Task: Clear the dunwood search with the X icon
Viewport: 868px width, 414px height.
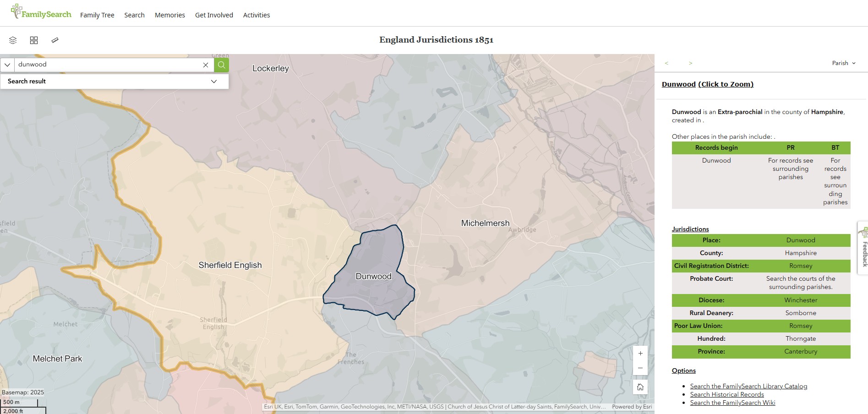Action: (206, 65)
